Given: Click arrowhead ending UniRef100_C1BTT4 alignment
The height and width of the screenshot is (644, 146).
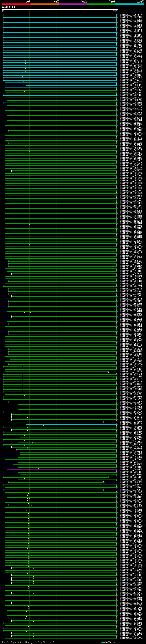Looking at the screenshot, I should (x=109, y=372).
